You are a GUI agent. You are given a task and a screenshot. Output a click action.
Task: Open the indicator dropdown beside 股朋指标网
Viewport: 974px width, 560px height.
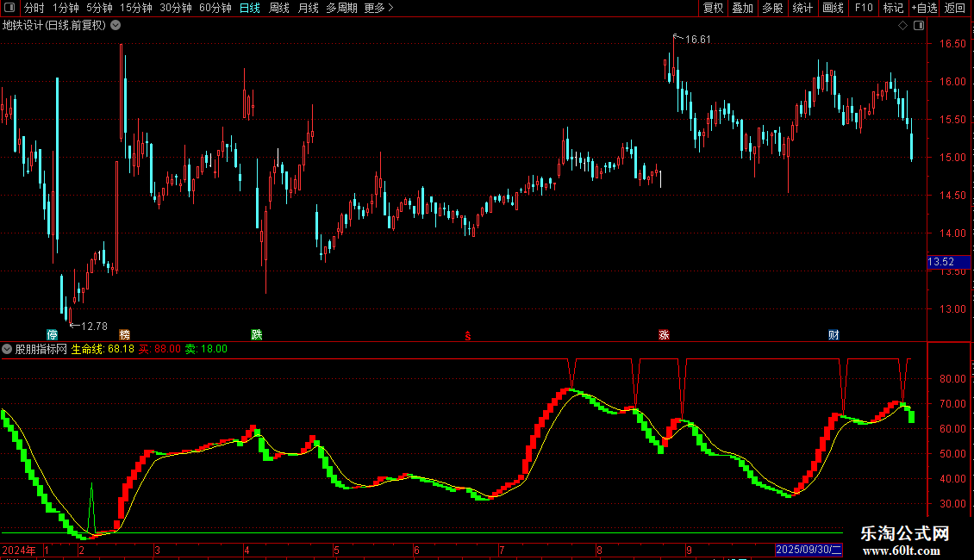[7, 349]
